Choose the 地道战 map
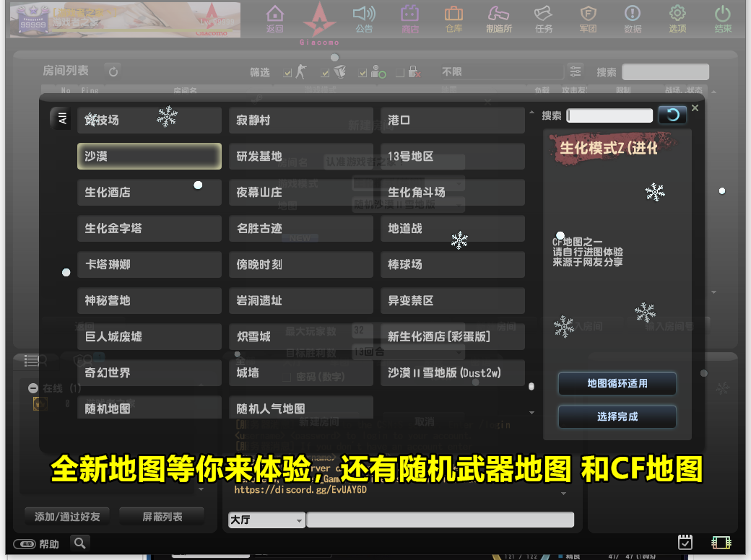 point(453,228)
